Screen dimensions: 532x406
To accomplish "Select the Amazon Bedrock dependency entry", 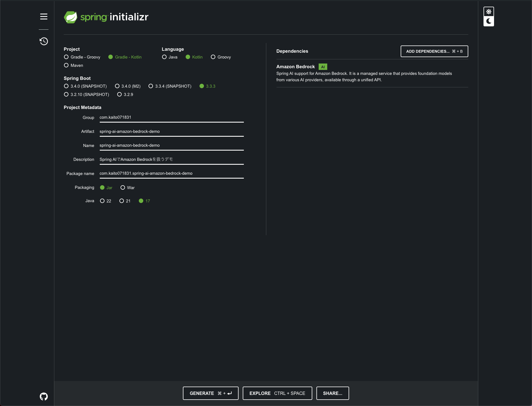I will pos(295,67).
